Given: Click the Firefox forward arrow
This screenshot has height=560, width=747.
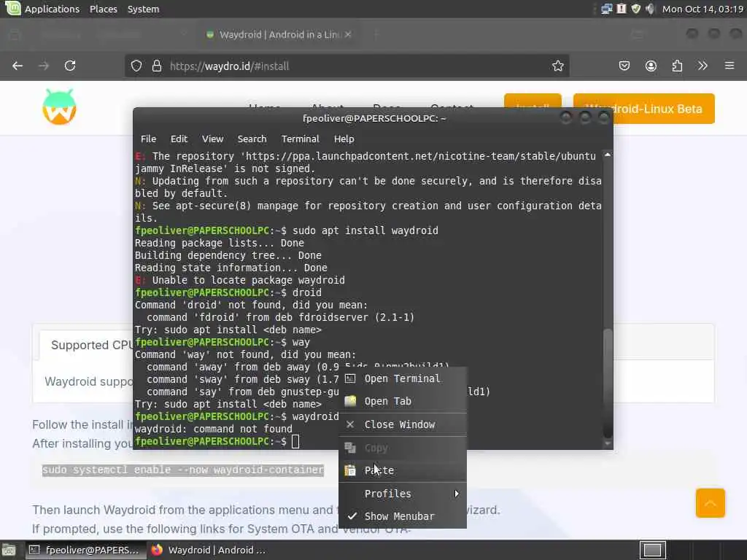Looking at the screenshot, I should (x=44, y=66).
